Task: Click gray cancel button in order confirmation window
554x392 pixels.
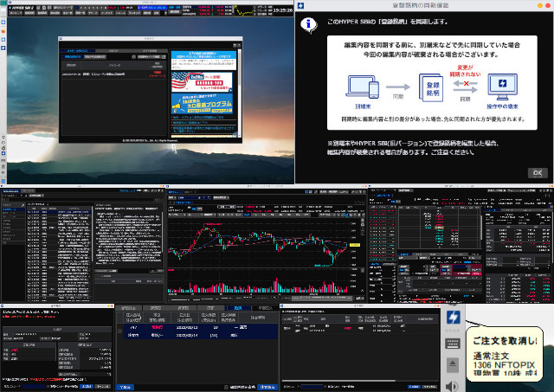Action: pyautogui.click(x=103, y=387)
